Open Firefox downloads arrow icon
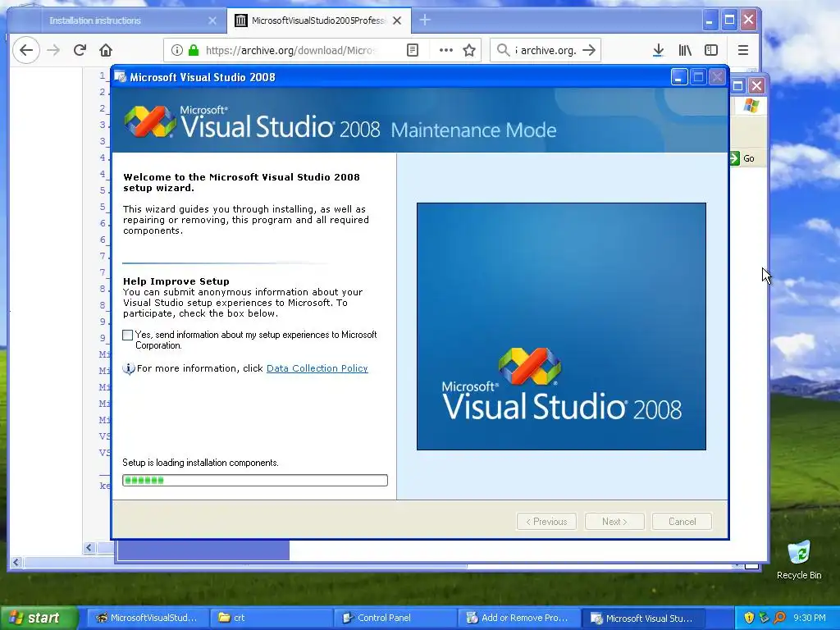This screenshot has height=630, width=840. click(659, 50)
